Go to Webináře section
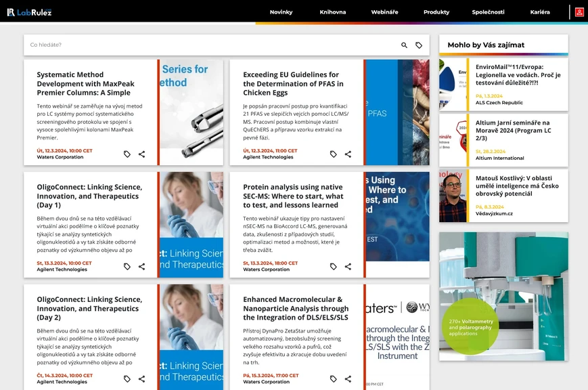Viewport: 588px width, 390px height. [x=384, y=12]
